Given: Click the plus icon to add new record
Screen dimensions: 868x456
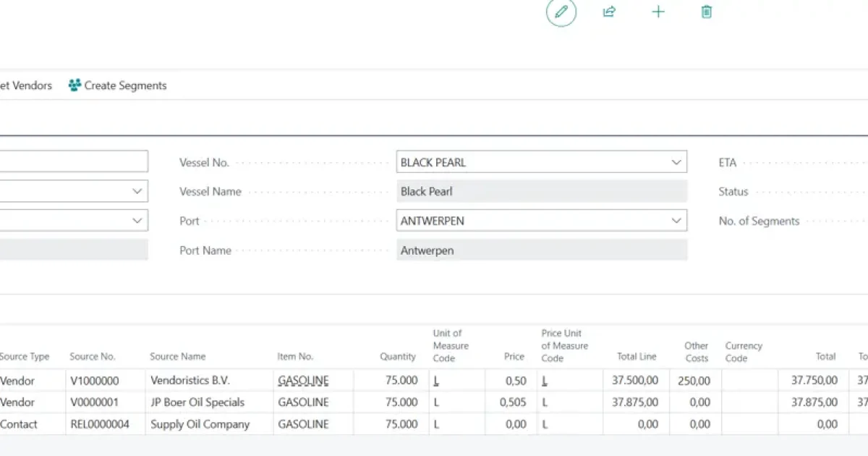Looking at the screenshot, I should pos(658,12).
